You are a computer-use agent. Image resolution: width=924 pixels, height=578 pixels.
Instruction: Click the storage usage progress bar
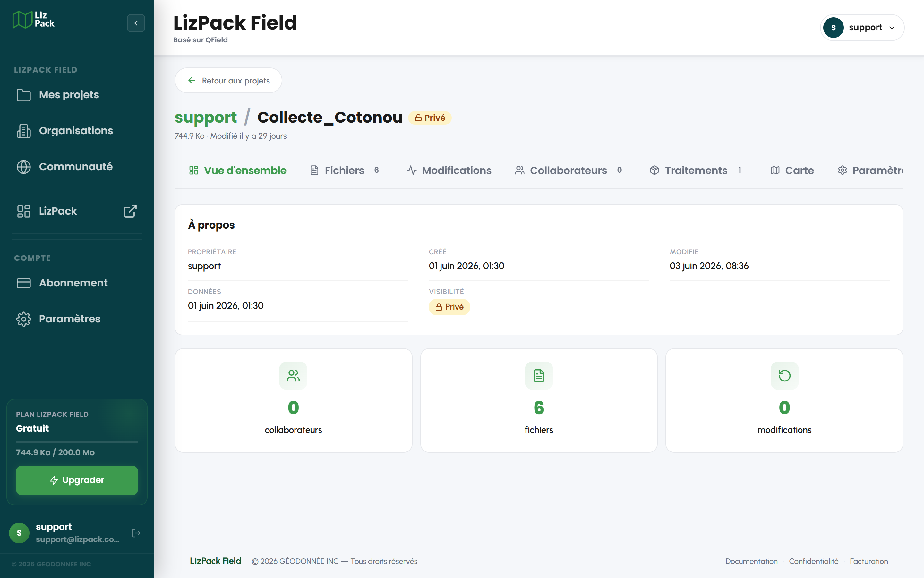coord(77,442)
